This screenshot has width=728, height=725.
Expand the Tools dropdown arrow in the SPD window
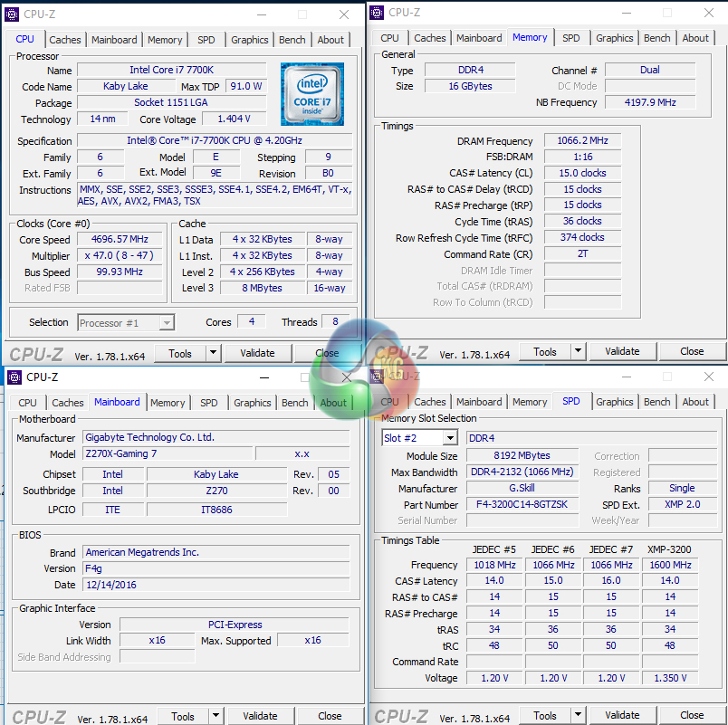tap(580, 715)
